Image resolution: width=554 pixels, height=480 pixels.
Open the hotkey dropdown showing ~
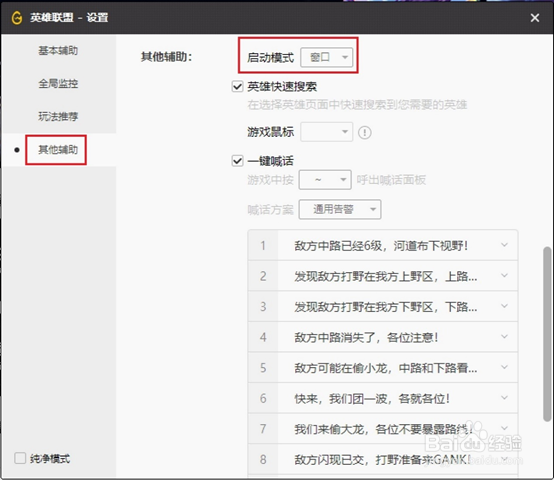click(325, 180)
